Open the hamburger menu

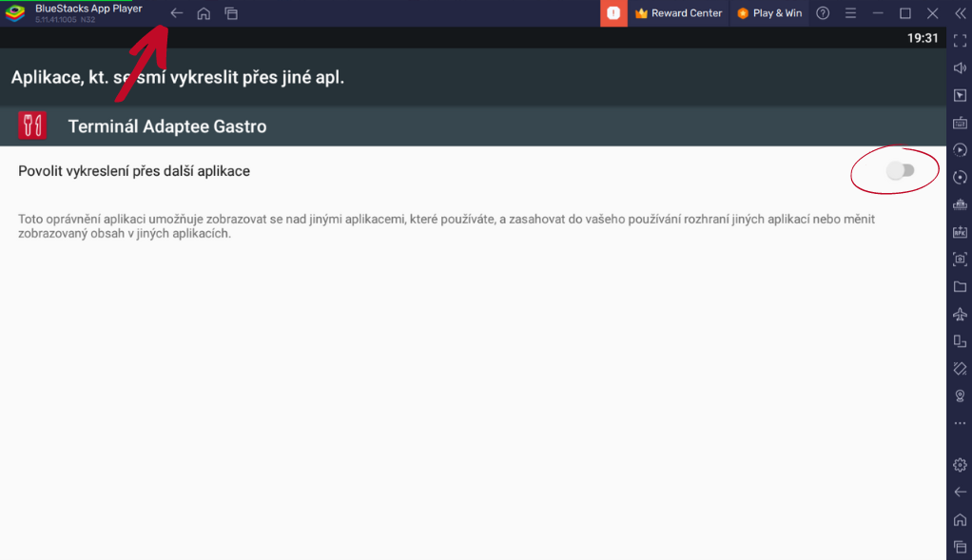click(x=850, y=13)
